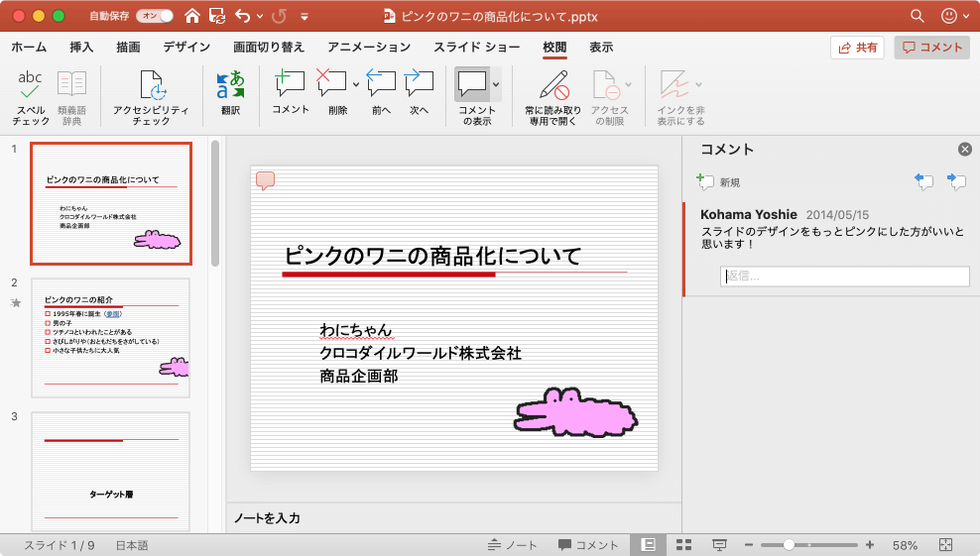Toggle Notes pane in the status bar
The width and height of the screenshot is (980, 556).
(513, 545)
